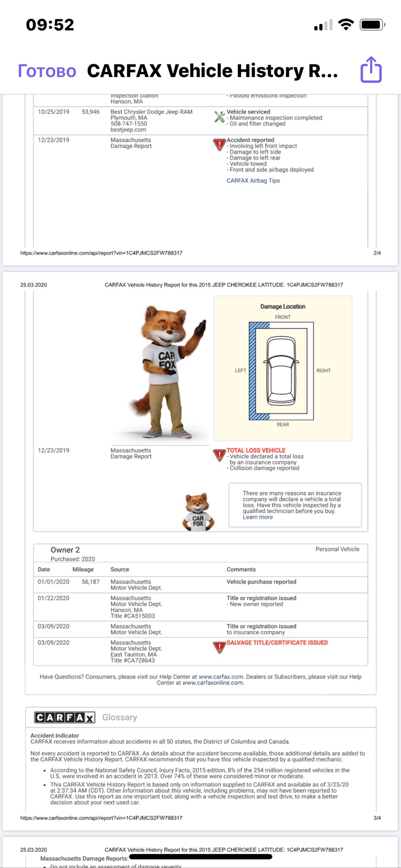The image size is (401, 868).
Task: Select the Owner 2 section header
Action: click(65, 550)
